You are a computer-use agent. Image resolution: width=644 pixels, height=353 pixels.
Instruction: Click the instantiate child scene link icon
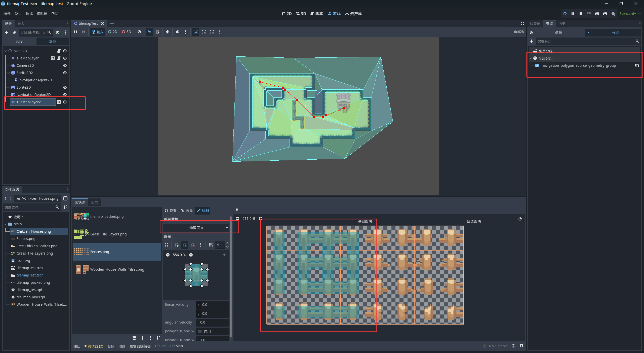(x=15, y=32)
